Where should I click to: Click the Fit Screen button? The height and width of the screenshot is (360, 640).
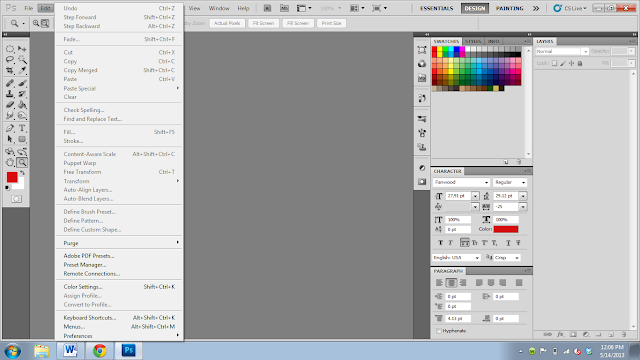point(263,23)
